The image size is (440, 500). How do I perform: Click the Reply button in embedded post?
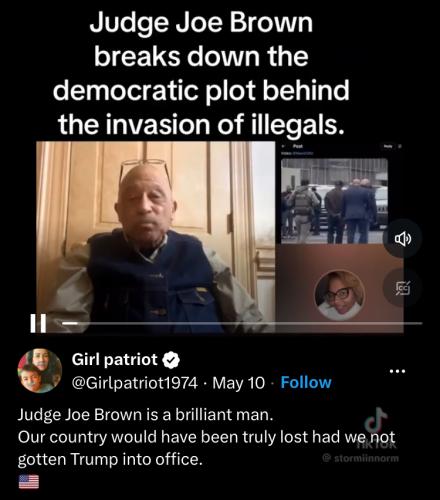[x=387, y=146]
